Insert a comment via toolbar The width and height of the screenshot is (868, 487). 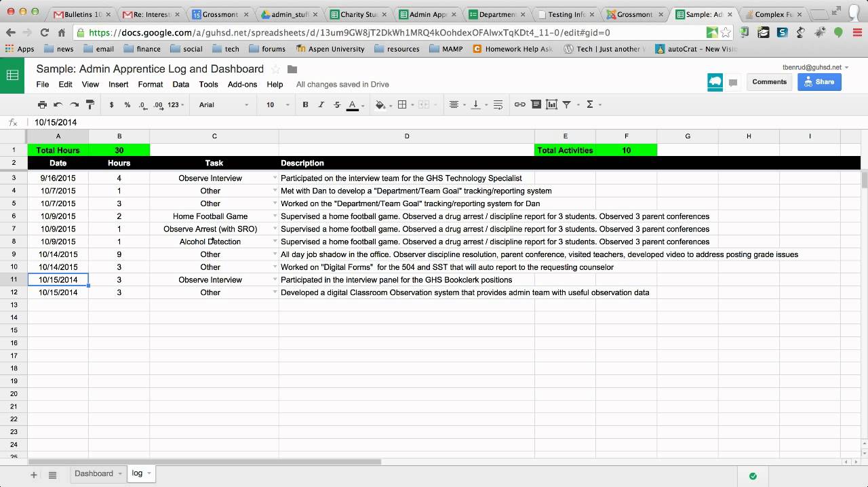(536, 104)
